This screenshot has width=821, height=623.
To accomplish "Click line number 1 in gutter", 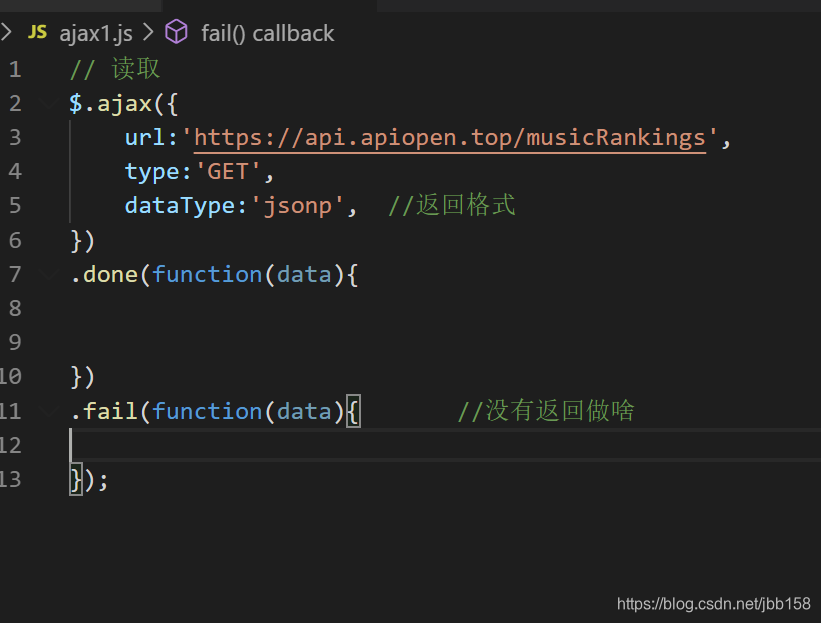I will click(15, 70).
